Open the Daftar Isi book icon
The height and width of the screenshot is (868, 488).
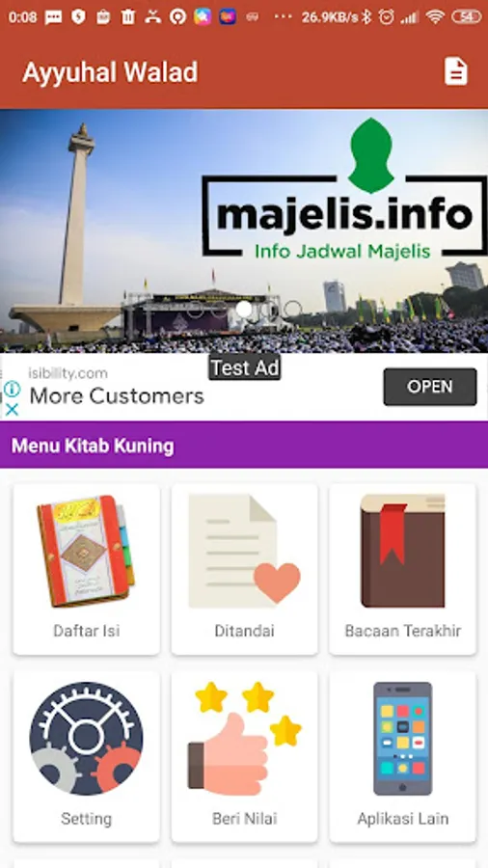click(86, 552)
